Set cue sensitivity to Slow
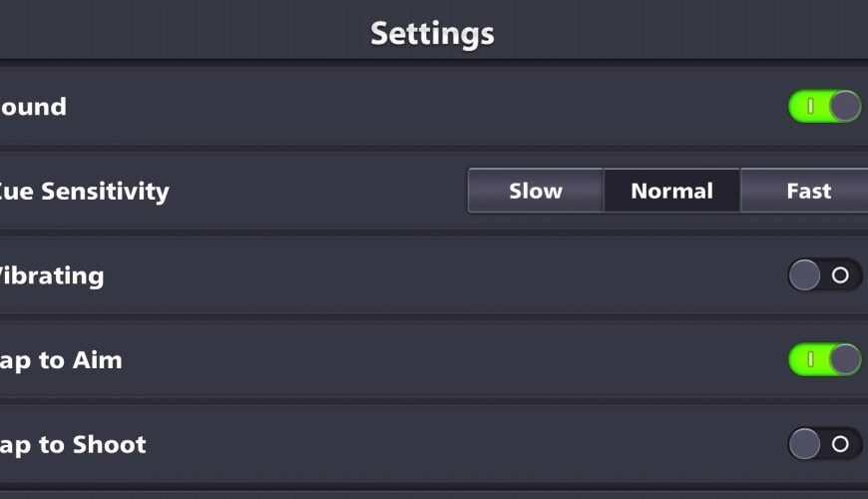 536,191
